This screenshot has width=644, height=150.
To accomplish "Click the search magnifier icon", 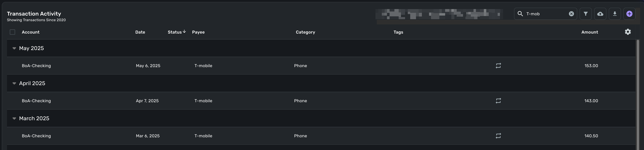I will pyautogui.click(x=520, y=14).
